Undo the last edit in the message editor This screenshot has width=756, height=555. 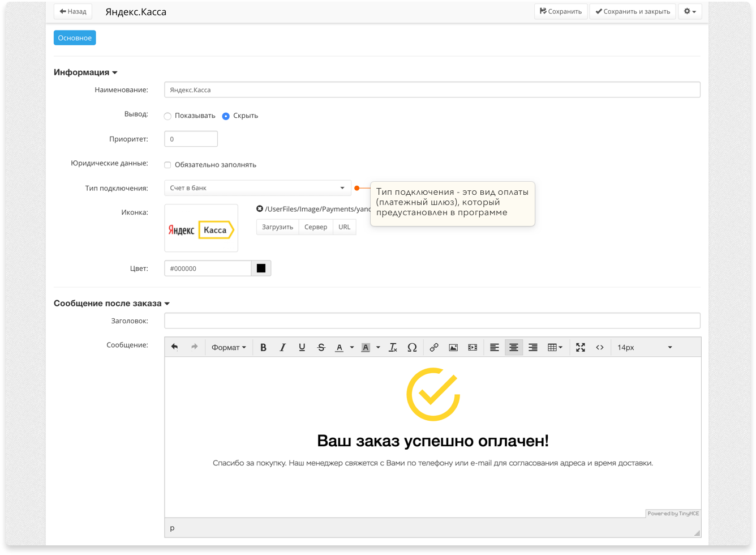point(175,347)
